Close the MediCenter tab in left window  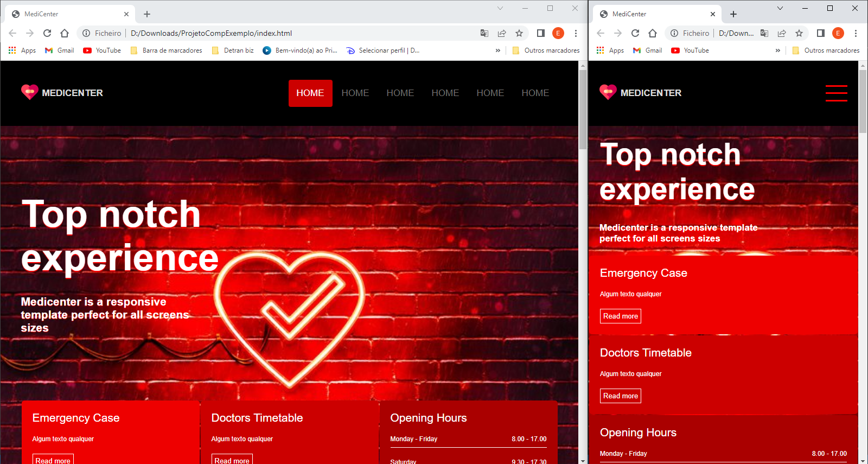pos(126,14)
